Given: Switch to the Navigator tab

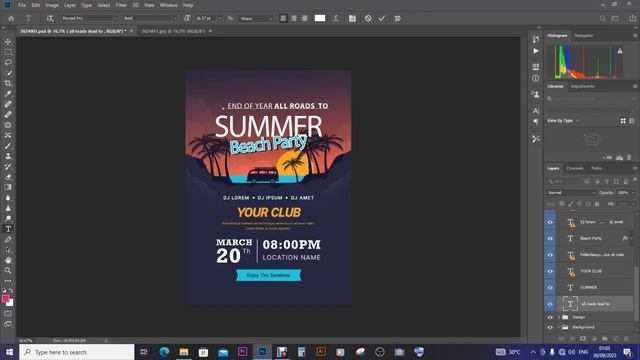Looking at the screenshot, I should 584,36.
